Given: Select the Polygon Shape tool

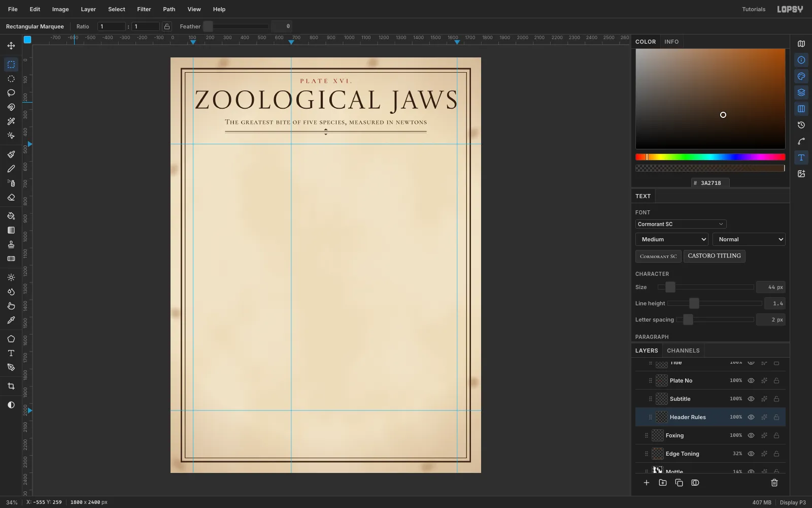Looking at the screenshot, I should [x=11, y=339].
